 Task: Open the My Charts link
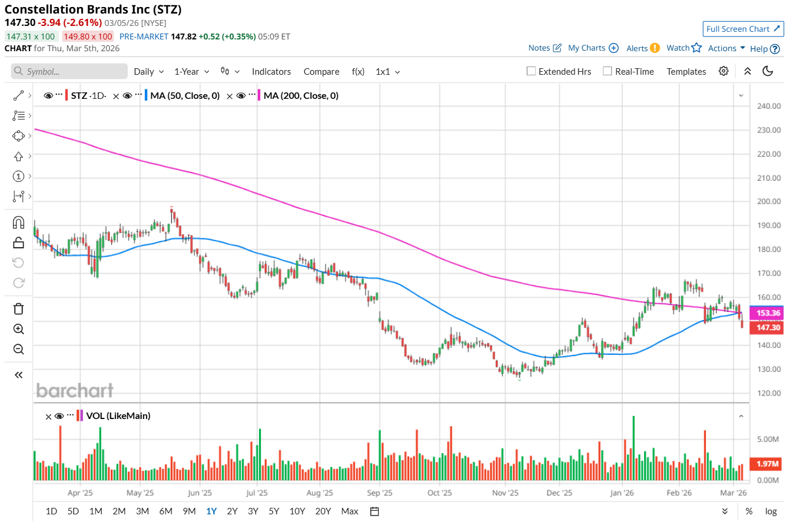click(x=592, y=48)
